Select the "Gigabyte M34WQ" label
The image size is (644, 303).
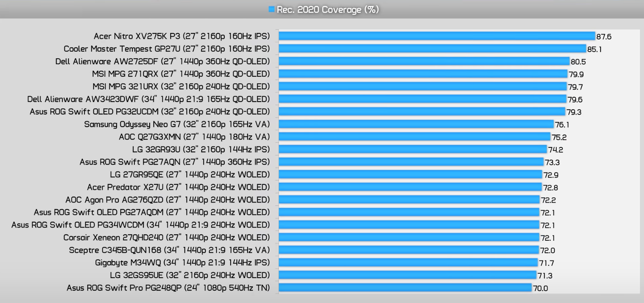click(182, 263)
